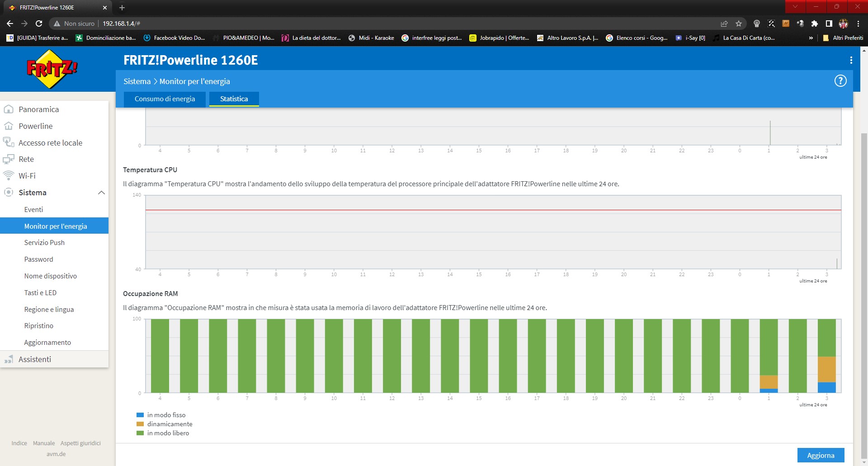Click the Powerline sidebar icon
Screen dimensions: 868x466
tap(9, 126)
